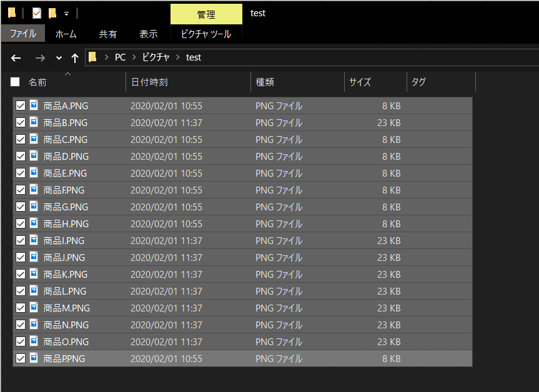
Task: Click the 商品M.PNG file icon
Action: click(x=34, y=307)
